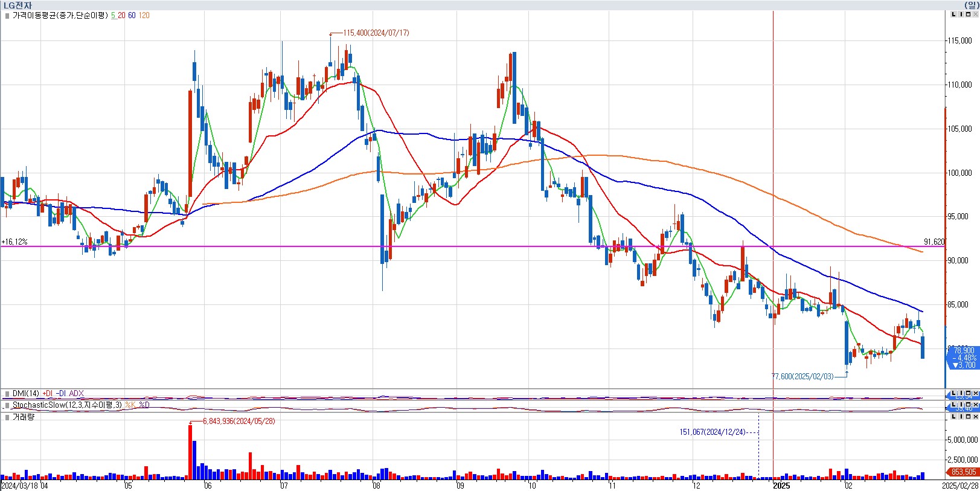Image resolution: width=980 pixels, height=491 pixels.
Task: Click the 2025/02/28 end date label
Action: point(961,486)
